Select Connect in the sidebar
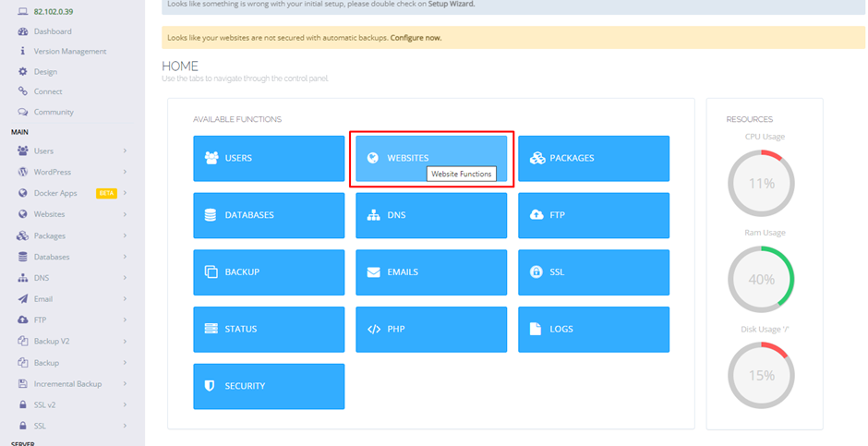 pyautogui.click(x=48, y=91)
